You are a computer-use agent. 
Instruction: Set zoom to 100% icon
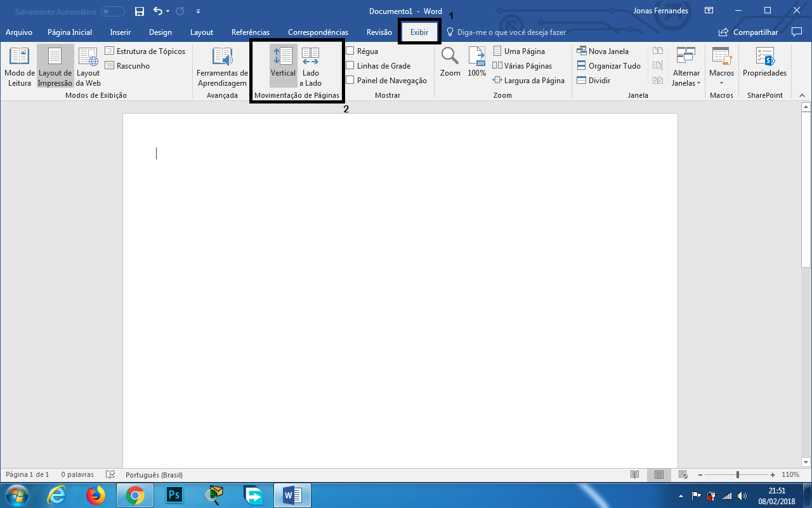click(x=476, y=62)
